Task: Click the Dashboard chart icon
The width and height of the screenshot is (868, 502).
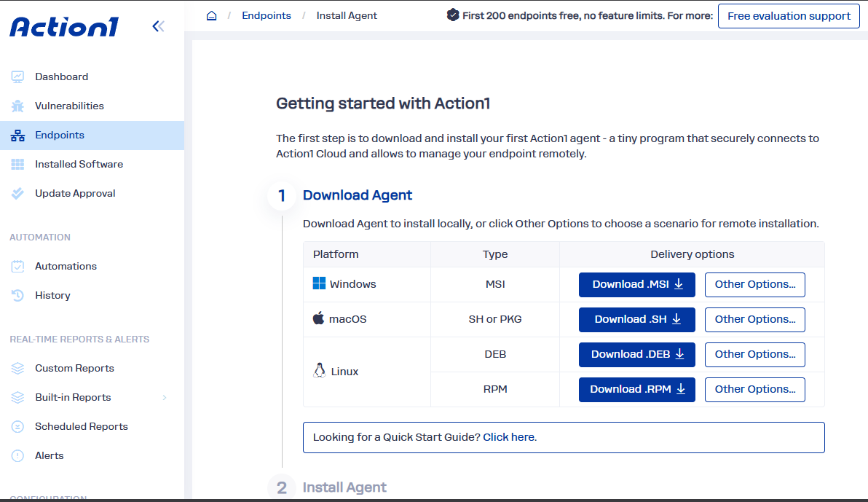Action: [17, 77]
